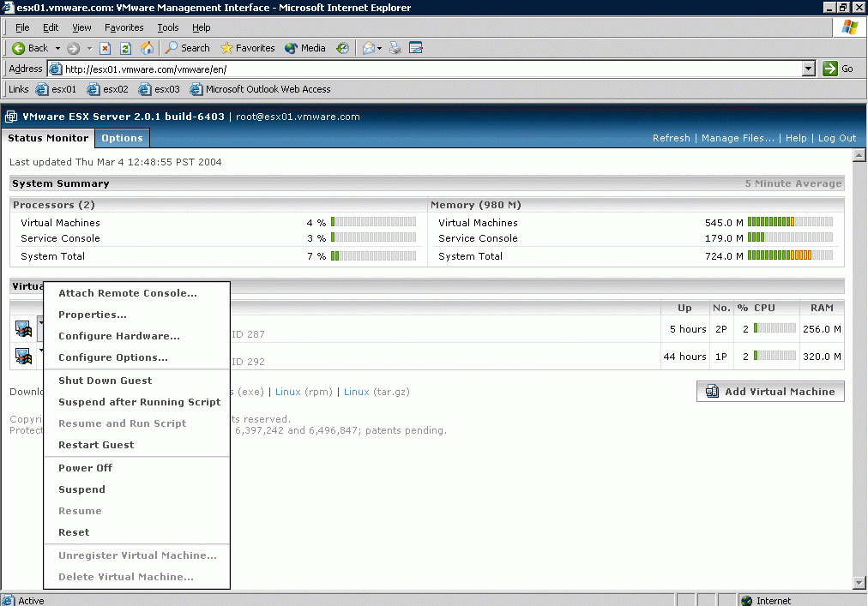Open the Linux (rpm) download link

click(288, 392)
